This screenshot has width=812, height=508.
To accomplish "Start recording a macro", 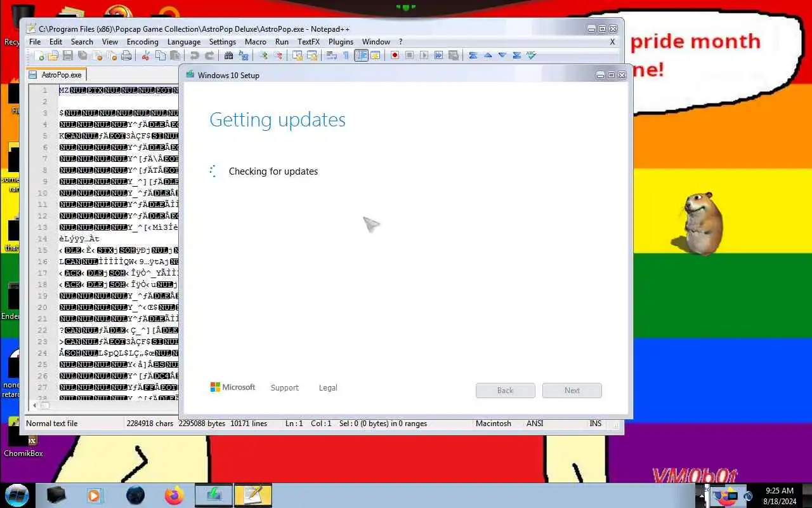I will tap(395, 55).
